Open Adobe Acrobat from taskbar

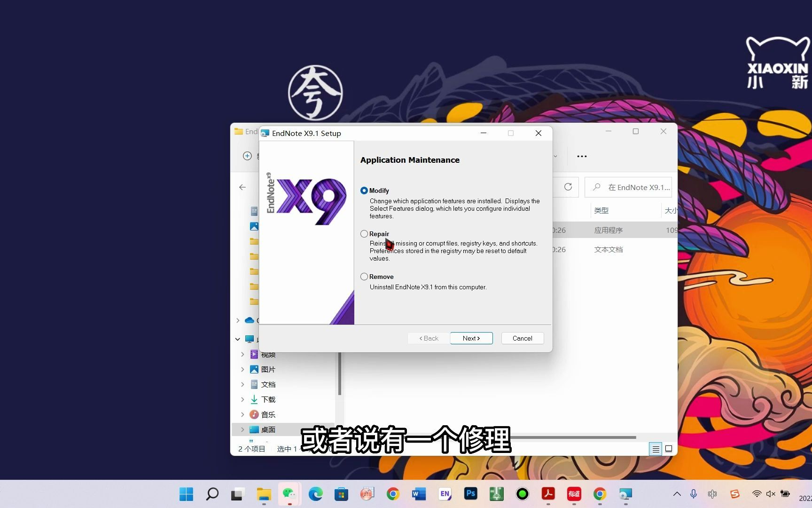tap(548, 494)
